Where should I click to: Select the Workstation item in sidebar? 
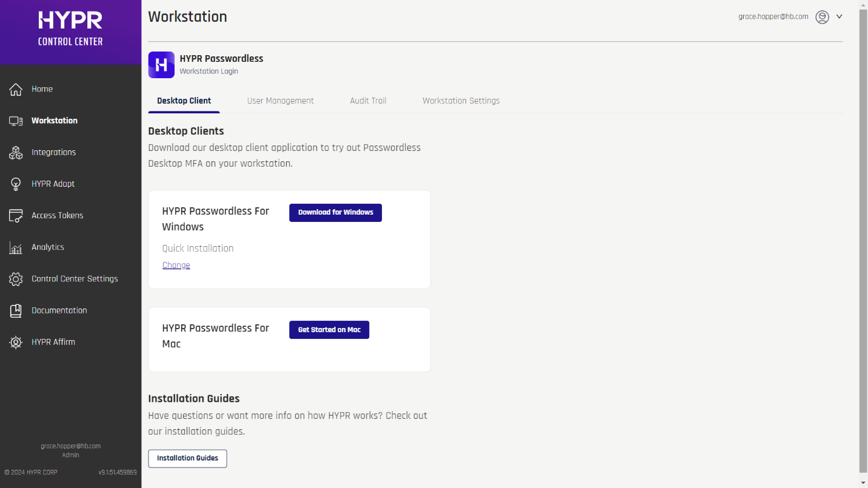(55, 121)
